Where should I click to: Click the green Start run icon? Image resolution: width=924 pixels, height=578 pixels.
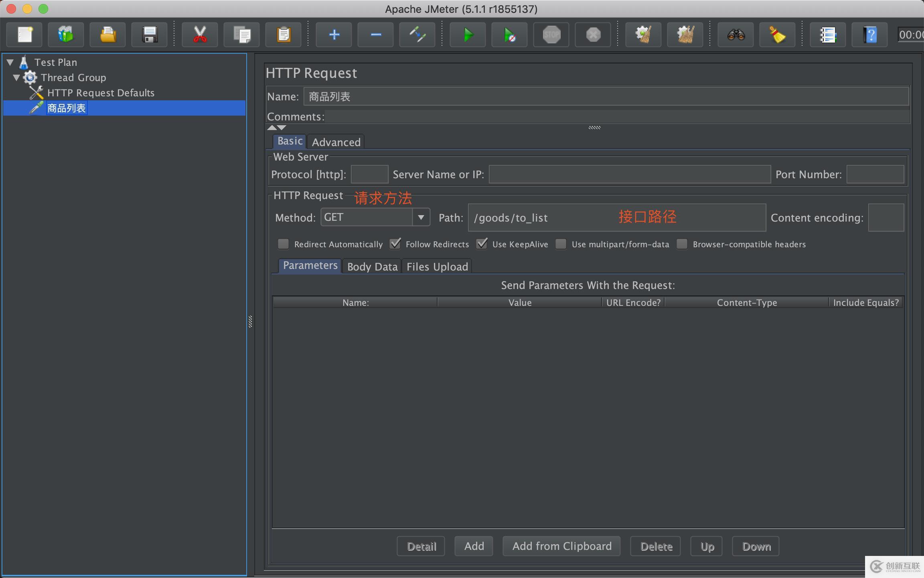coord(468,35)
